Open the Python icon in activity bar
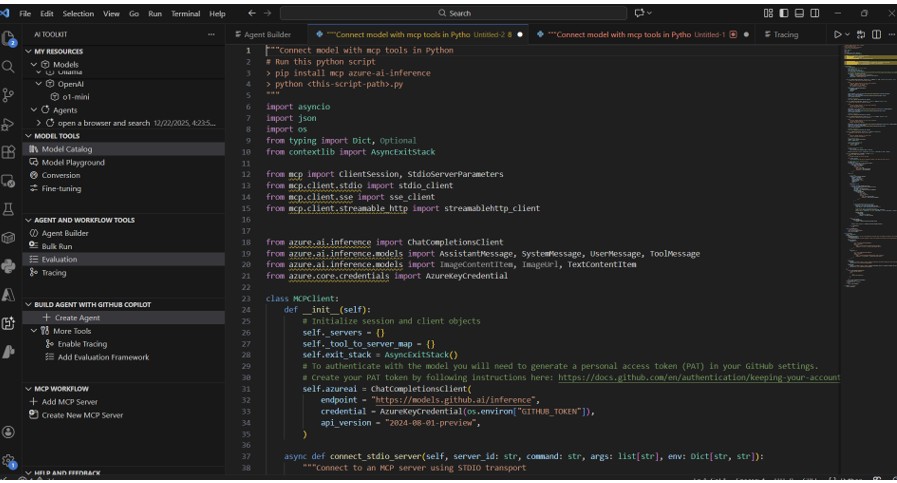 9,266
